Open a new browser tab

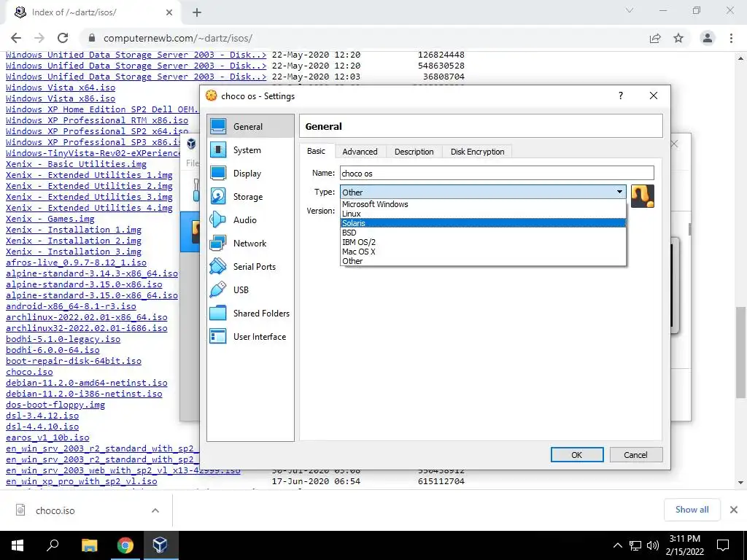pos(197,13)
